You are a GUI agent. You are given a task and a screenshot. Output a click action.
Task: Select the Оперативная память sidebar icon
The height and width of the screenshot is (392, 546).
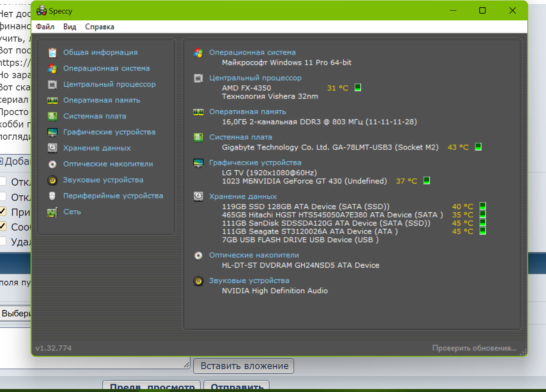click(x=52, y=101)
